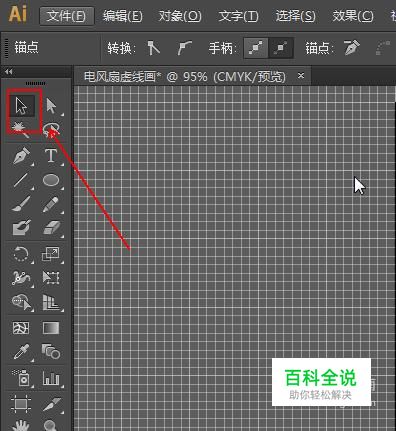Select the Eraser tool
Image resolution: width=396 pixels, height=431 pixels.
pos(51,228)
